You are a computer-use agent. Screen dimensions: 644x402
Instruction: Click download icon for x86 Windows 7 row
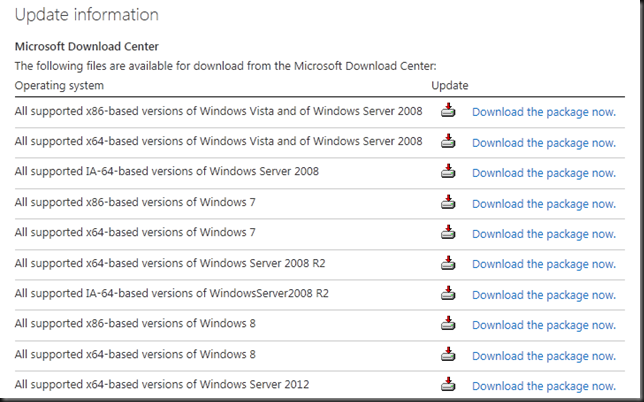click(448, 202)
